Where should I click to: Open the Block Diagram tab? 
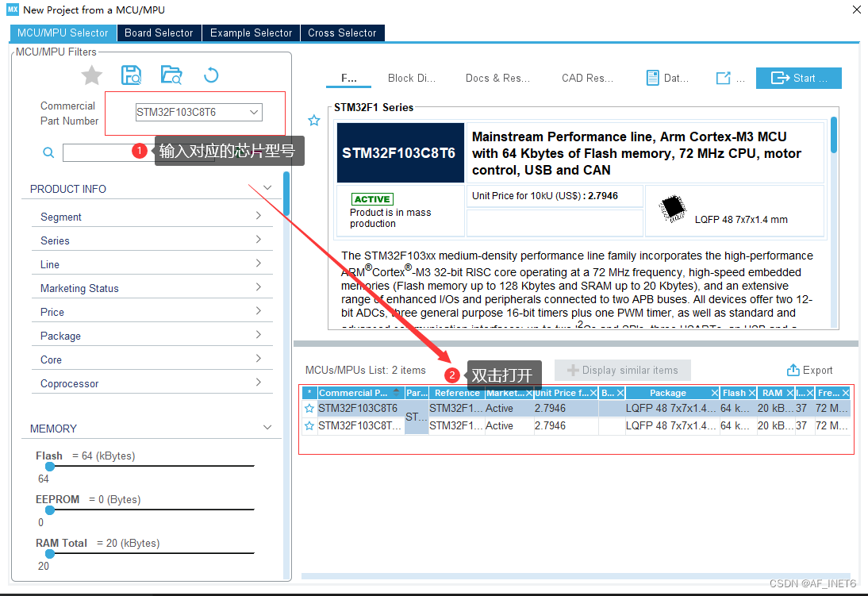[x=411, y=78]
